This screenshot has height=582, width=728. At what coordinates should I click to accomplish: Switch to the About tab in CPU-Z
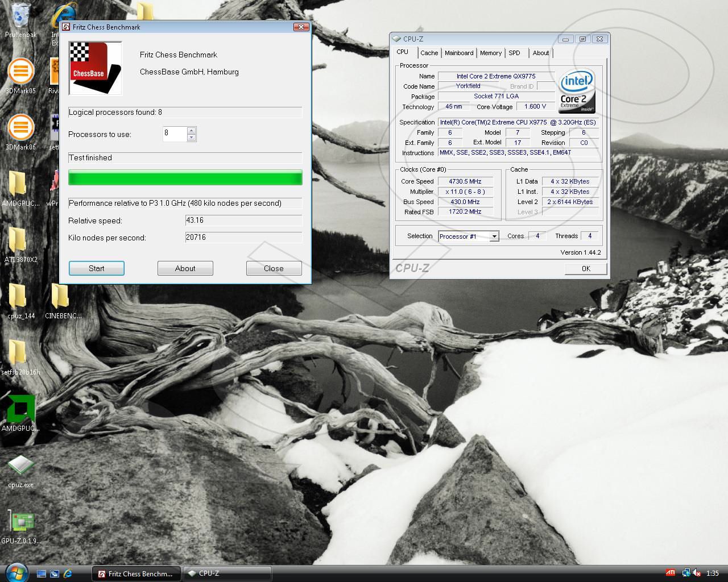(541, 53)
